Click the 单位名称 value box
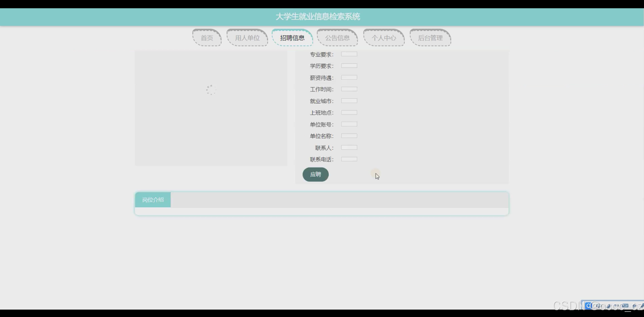This screenshot has width=644, height=317. 349,136
